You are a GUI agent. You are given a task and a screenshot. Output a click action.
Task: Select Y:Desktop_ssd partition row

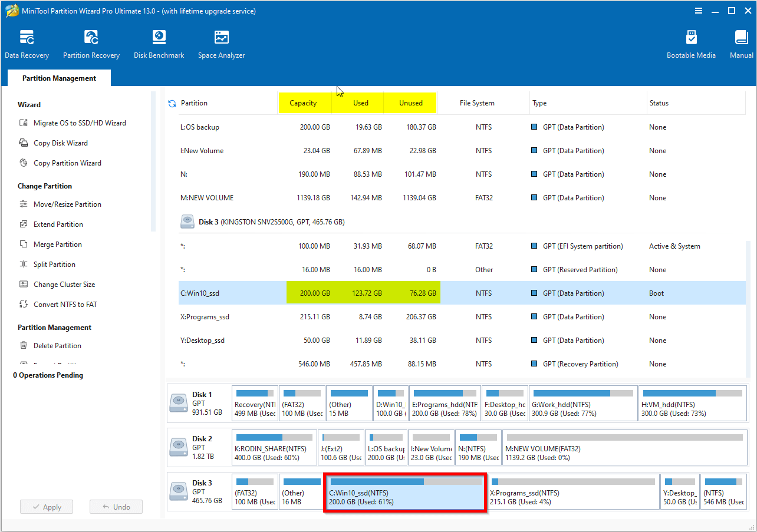462,341
